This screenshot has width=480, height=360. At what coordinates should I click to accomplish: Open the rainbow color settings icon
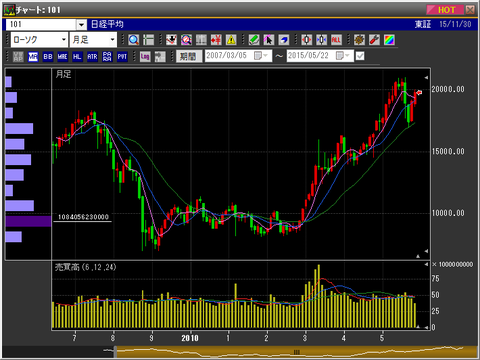(x=389, y=40)
